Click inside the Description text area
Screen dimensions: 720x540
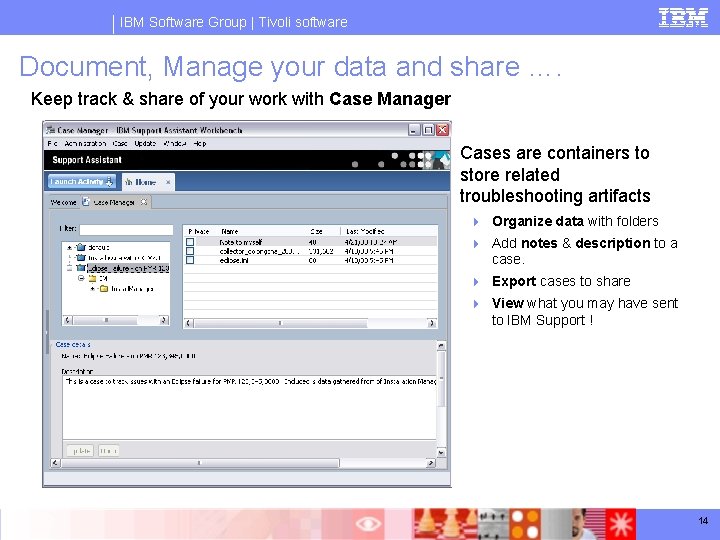[249, 408]
